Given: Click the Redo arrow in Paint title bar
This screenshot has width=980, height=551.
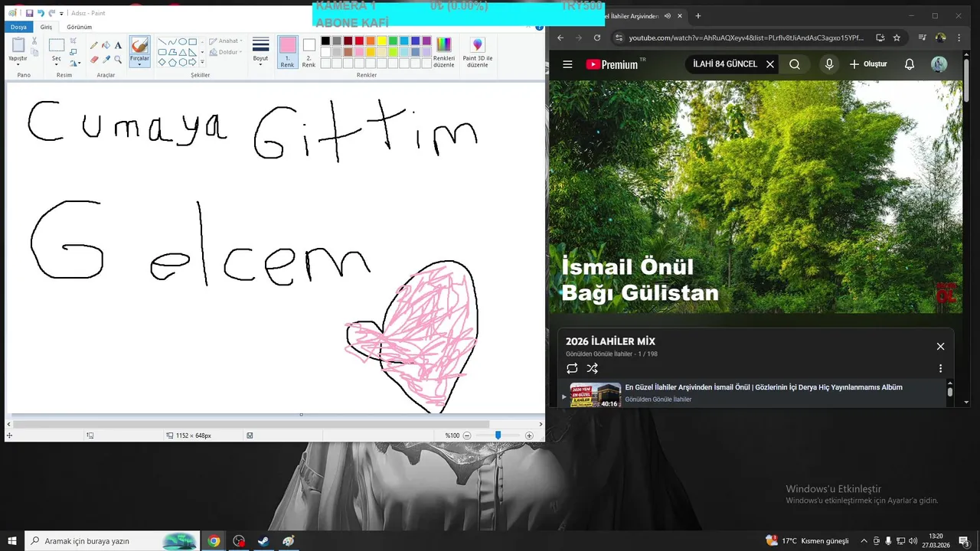Looking at the screenshot, I should coord(51,13).
